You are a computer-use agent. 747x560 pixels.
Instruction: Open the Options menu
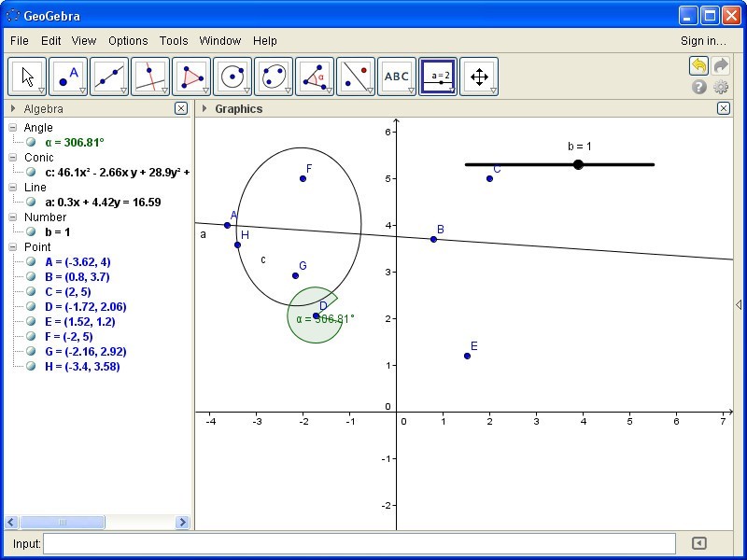[x=128, y=41]
